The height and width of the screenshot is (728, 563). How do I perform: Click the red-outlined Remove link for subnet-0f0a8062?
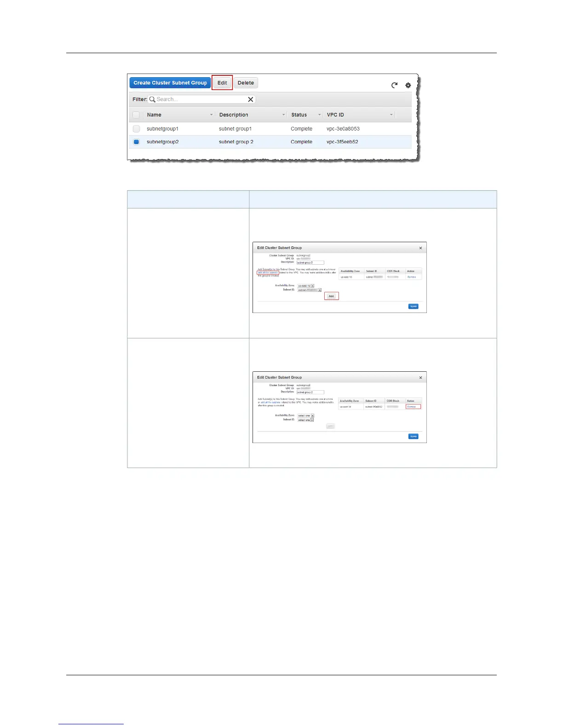pos(412,407)
